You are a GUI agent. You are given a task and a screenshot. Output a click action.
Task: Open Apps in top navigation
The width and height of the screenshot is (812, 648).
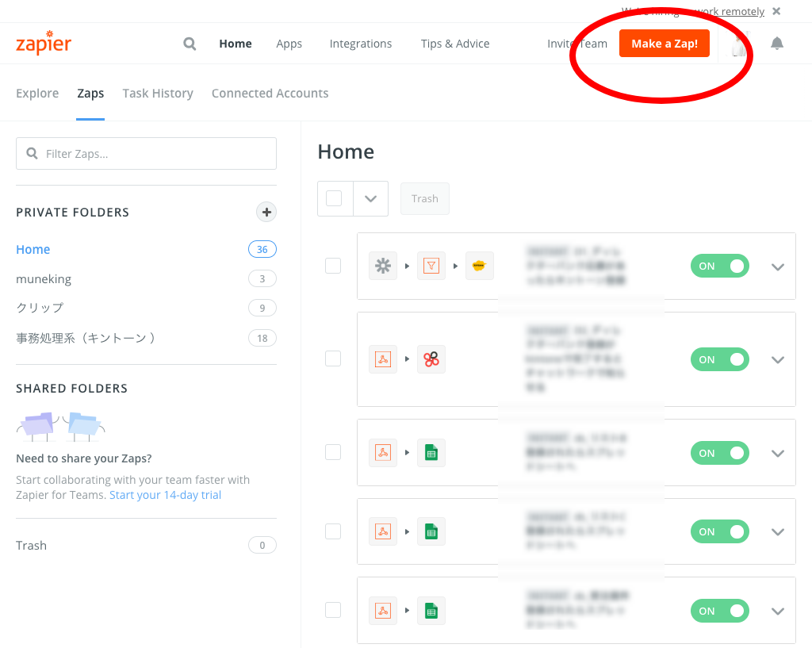click(289, 44)
